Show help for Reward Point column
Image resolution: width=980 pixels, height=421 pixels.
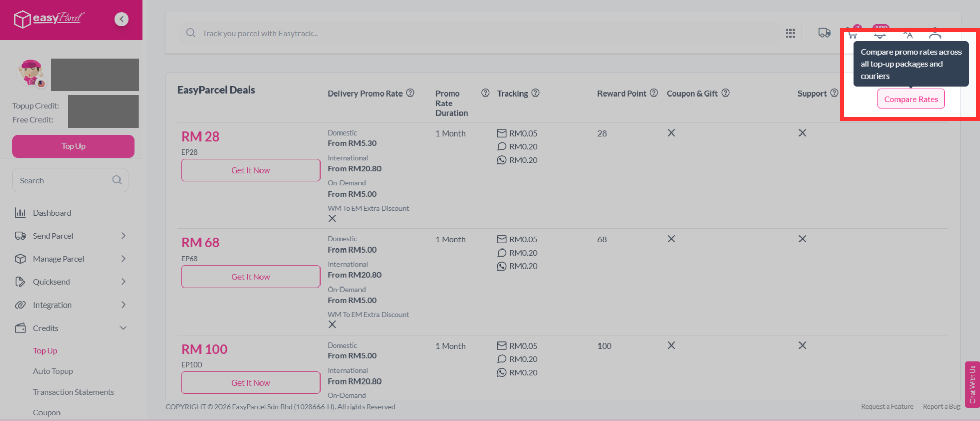point(654,93)
